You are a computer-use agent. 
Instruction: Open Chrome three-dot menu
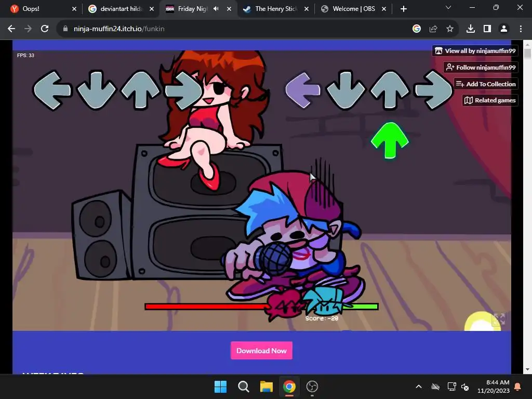(521, 29)
